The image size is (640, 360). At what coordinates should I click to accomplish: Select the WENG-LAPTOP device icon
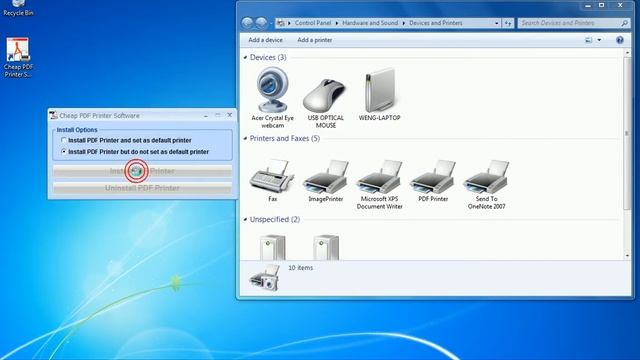click(379, 95)
